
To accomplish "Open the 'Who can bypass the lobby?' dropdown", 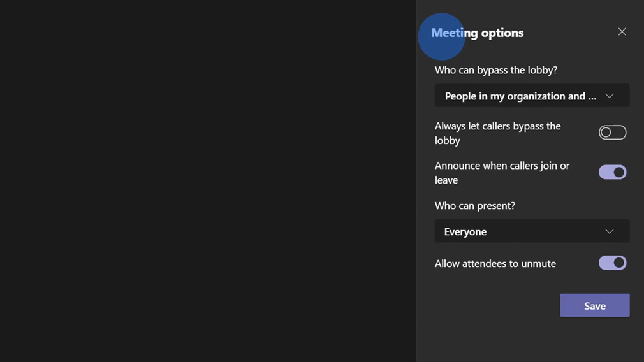I will coord(531,96).
